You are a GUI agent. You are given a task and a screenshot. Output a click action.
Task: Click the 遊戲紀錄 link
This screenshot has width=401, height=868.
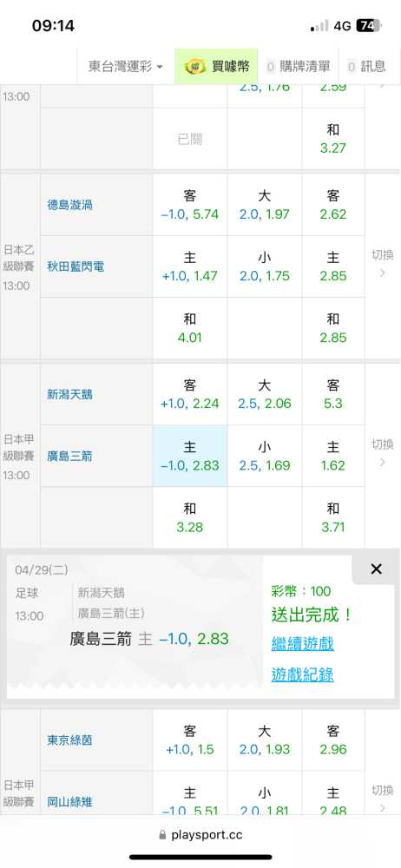302,674
